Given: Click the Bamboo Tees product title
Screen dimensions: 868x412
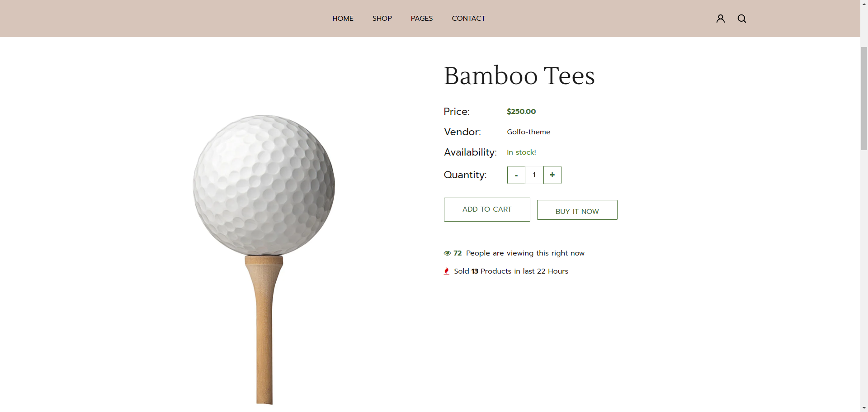Looking at the screenshot, I should point(519,76).
